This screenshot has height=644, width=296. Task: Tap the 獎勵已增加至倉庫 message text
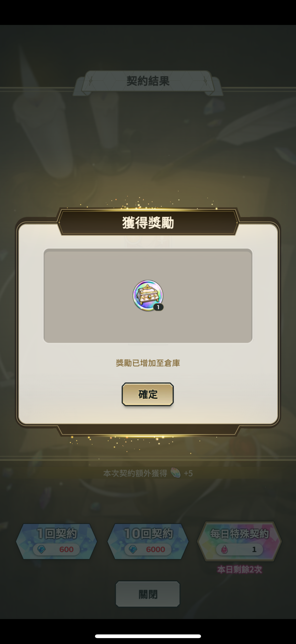click(x=148, y=363)
